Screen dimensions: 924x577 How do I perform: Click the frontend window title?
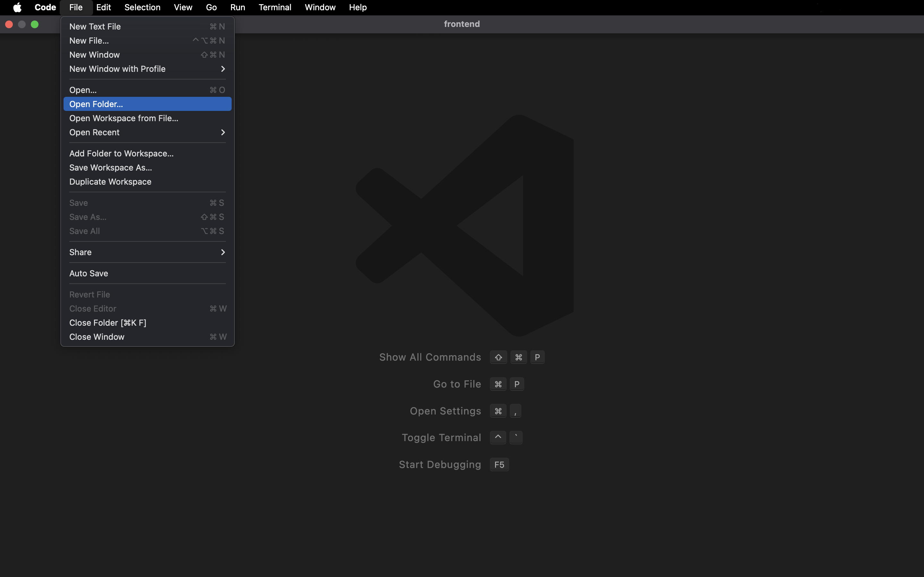(461, 24)
